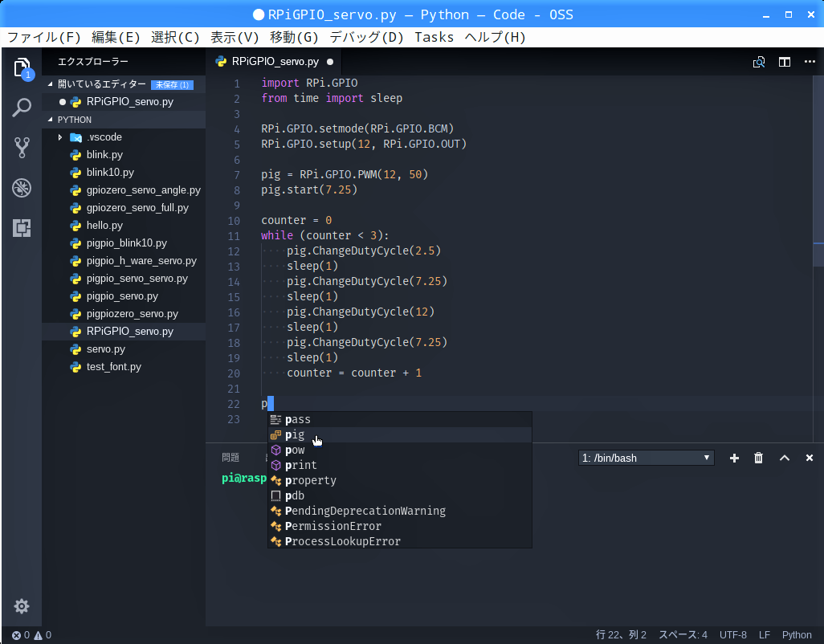Open the Explorer view in activity bar
The height and width of the screenshot is (644, 824).
click(22, 67)
